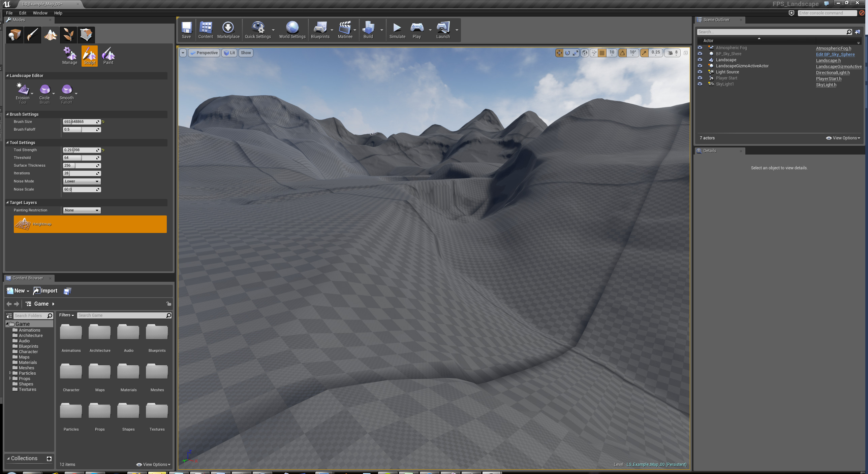868x474 pixels.
Task: Select the Smooth Falloff option
Action: (x=66, y=92)
